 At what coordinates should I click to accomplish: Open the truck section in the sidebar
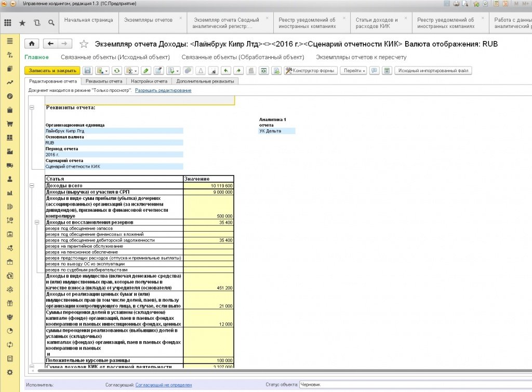pos(10,165)
